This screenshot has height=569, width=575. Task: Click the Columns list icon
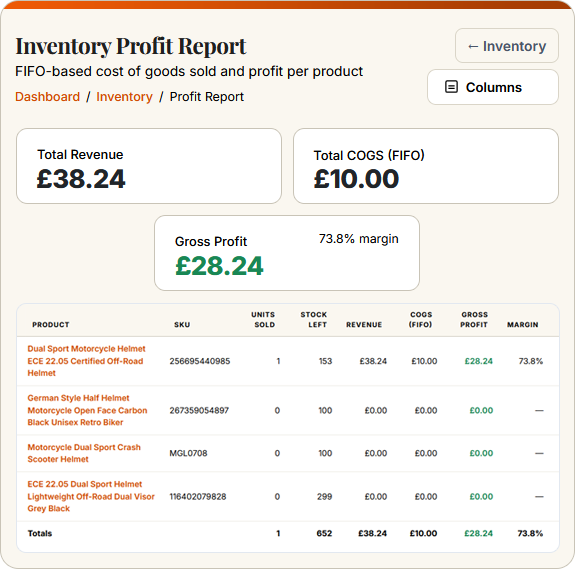(451, 87)
